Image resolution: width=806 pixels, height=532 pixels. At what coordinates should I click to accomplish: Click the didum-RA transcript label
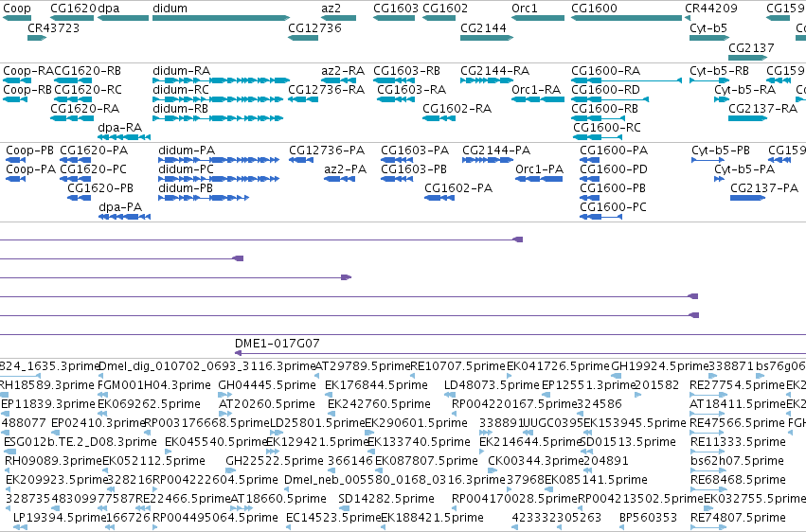182,71
